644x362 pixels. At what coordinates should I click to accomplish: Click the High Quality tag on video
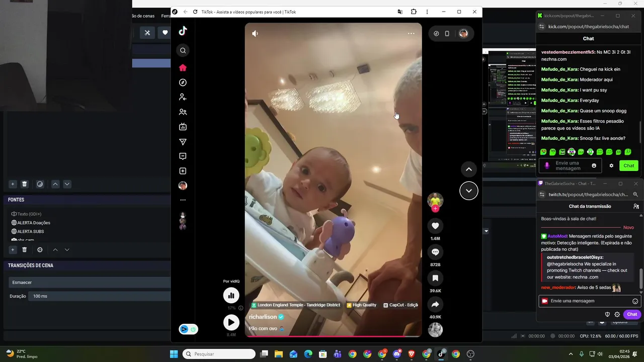click(361, 305)
